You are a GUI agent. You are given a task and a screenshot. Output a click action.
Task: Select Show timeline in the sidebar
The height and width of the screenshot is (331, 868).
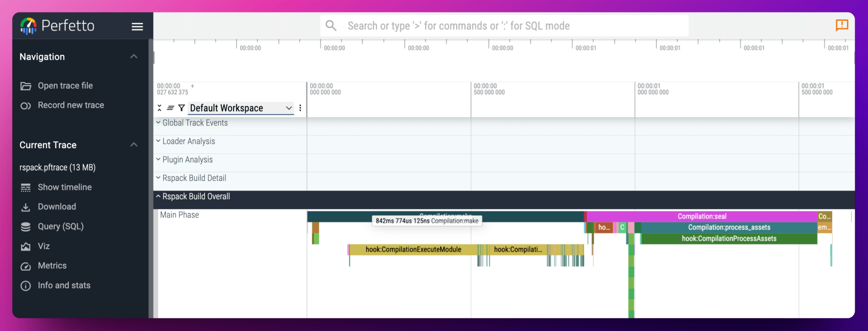[x=64, y=188]
